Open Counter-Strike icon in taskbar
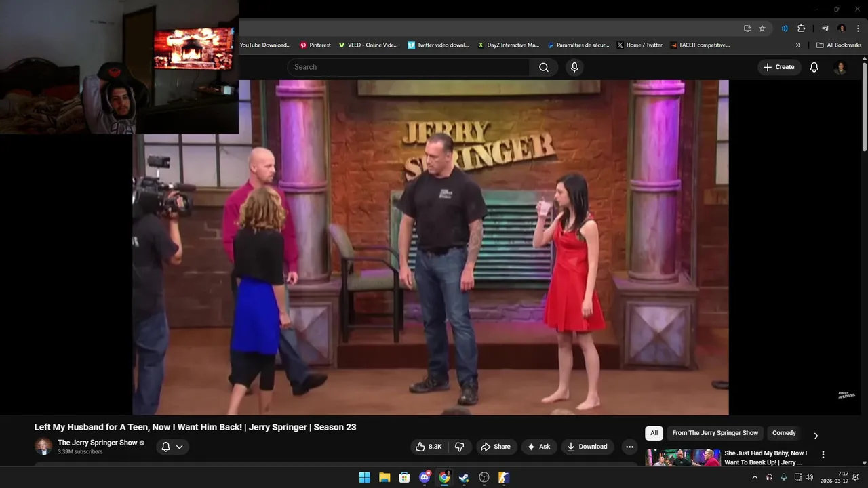Image resolution: width=868 pixels, height=488 pixels. pyautogui.click(x=504, y=477)
